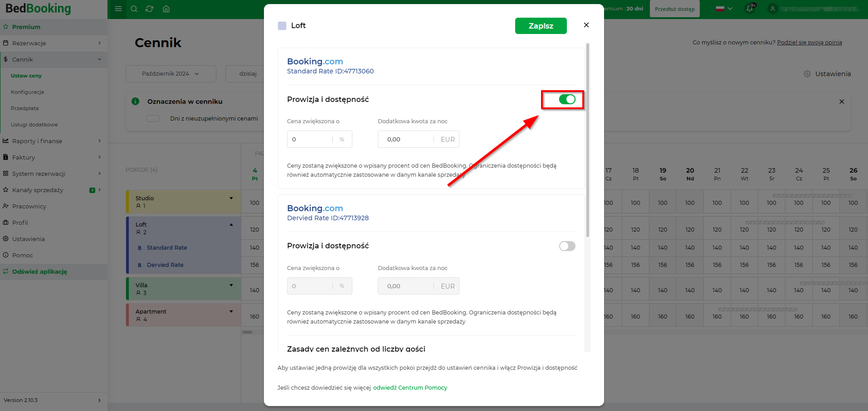Expand Raporty i finanse chevron
This screenshot has width=868, height=411.
(99, 141)
